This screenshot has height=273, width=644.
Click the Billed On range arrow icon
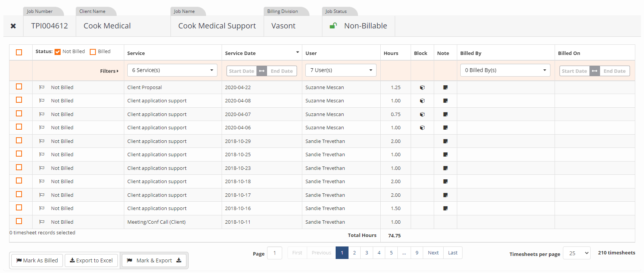click(x=595, y=71)
